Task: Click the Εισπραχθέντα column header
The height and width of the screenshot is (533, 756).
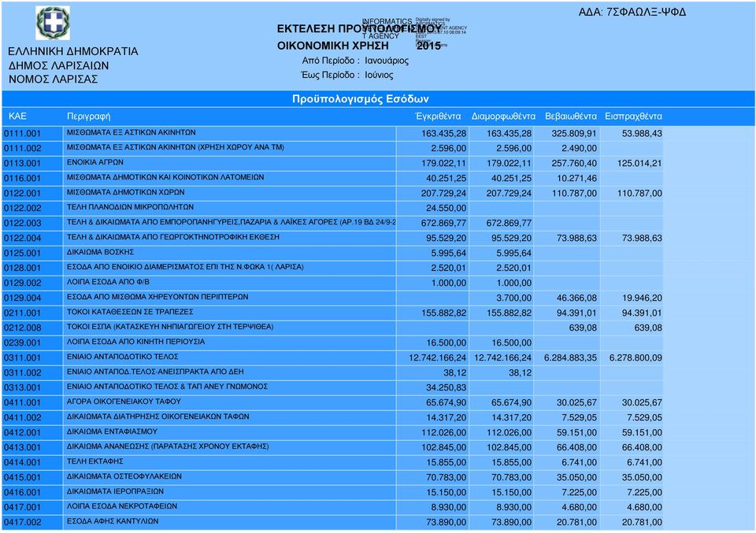Action: pyautogui.click(x=633, y=117)
